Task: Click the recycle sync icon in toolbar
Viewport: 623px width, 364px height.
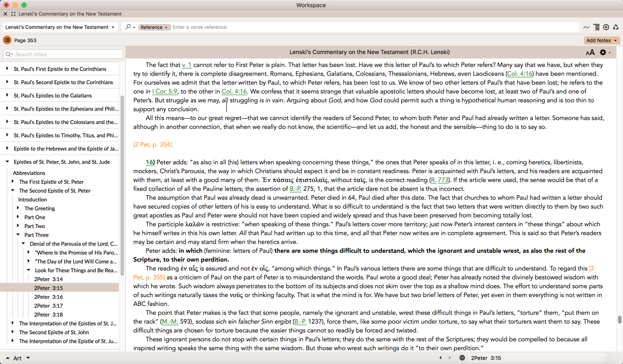Action: (616, 27)
